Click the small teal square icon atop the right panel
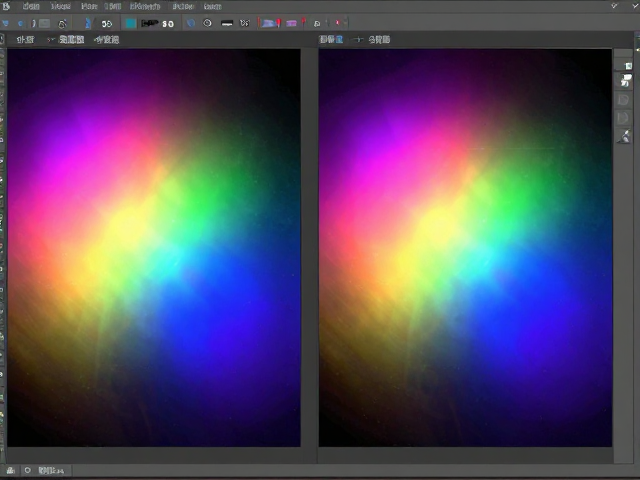The width and height of the screenshot is (640, 480). [x=628, y=66]
